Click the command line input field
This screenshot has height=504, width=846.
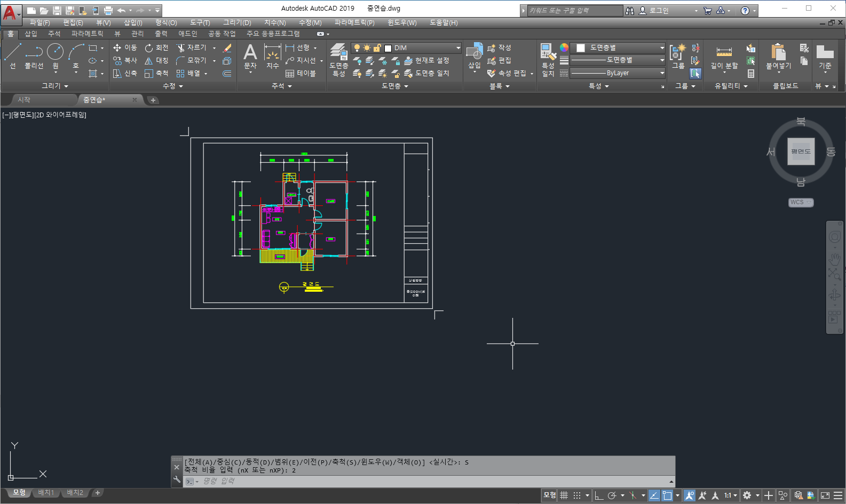pyautogui.click(x=430, y=481)
